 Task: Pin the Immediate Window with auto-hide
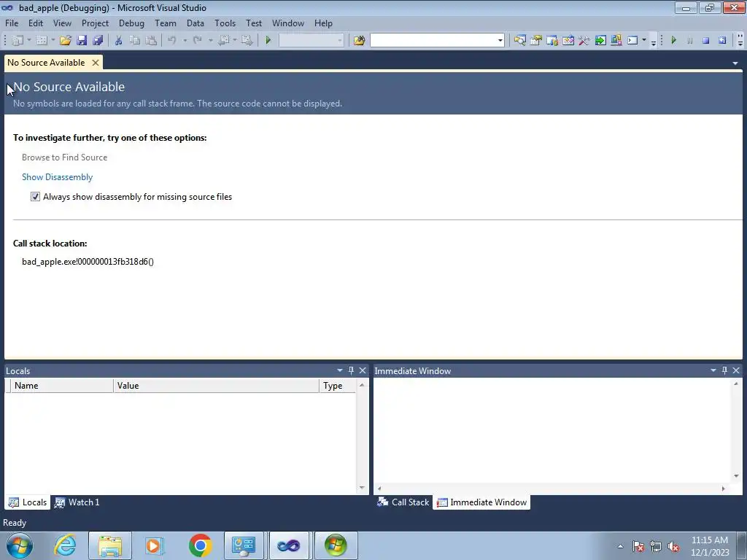[724, 370]
